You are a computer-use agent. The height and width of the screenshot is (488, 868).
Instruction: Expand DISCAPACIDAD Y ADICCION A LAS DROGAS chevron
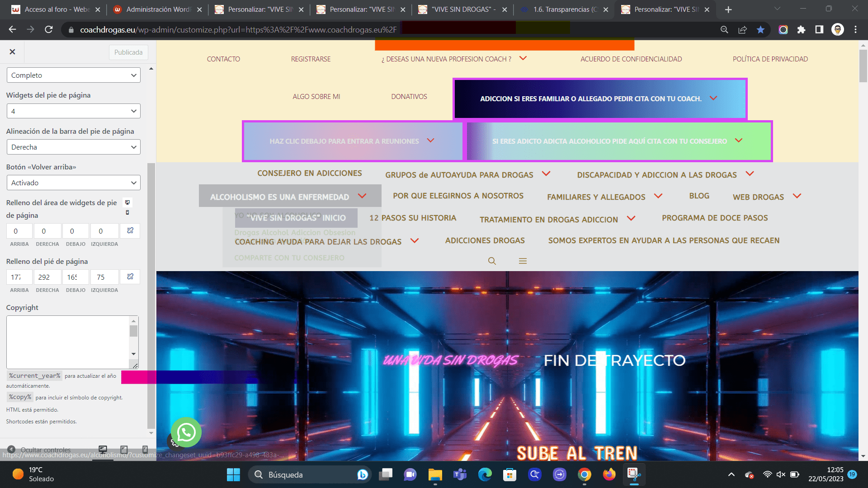pos(750,174)
